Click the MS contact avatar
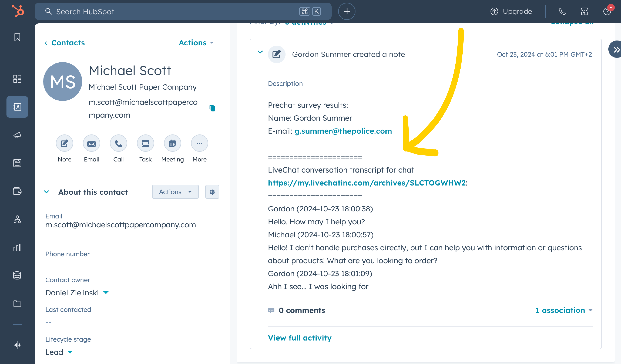The width and height of the screenshot is (621, 364). click(63, 82)
